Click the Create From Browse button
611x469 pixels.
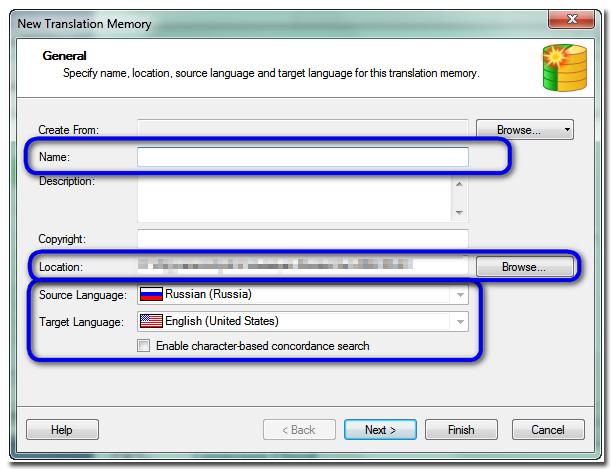(518, 130)
